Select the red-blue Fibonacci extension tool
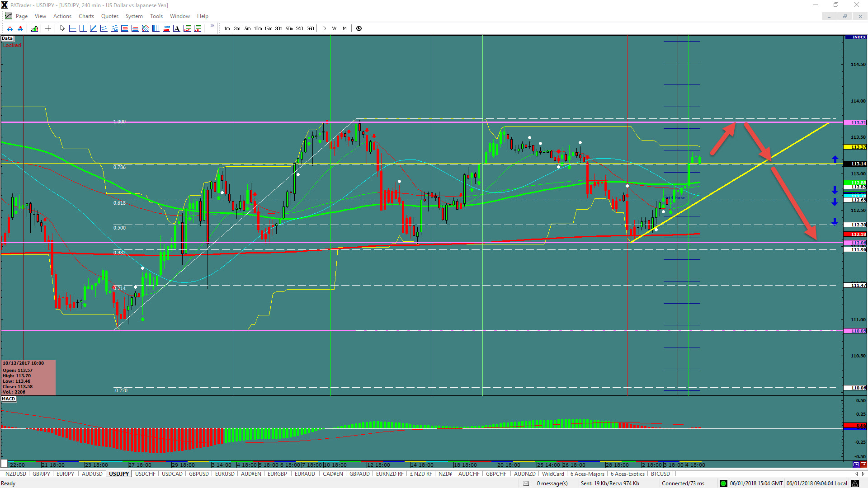 tap(135, 28)
